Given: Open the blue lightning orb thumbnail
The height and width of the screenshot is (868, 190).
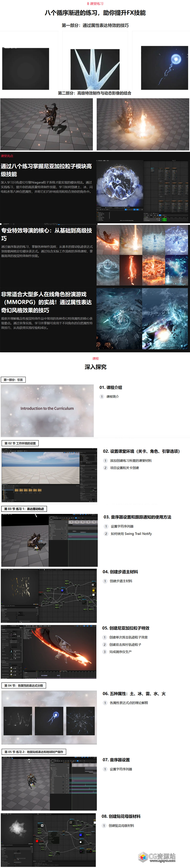Looking at the screenshot, I should [x=164, y=68].
